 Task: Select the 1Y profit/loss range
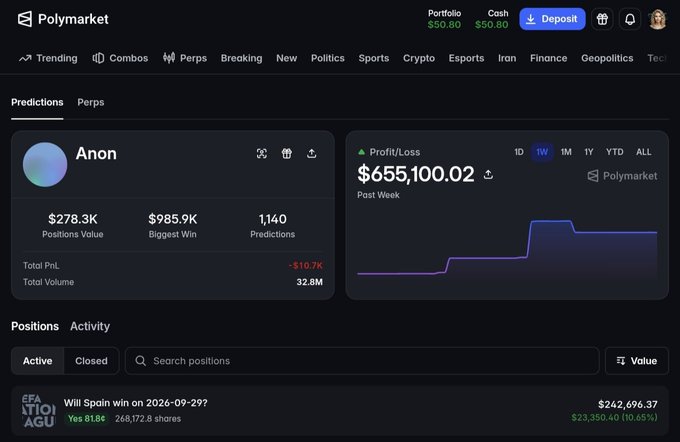[588, 152]
